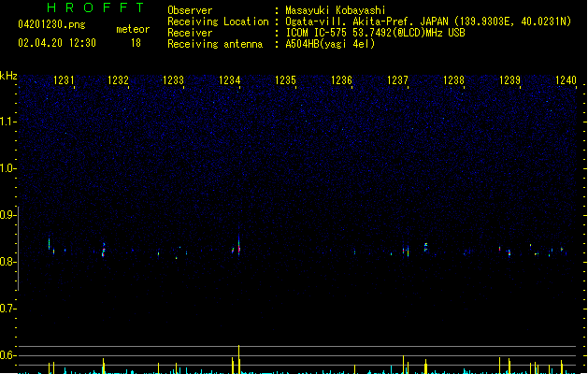The image size is (588, 374).
Task: Click the 0.9 kHz axis label
Action: coord(7,215)
